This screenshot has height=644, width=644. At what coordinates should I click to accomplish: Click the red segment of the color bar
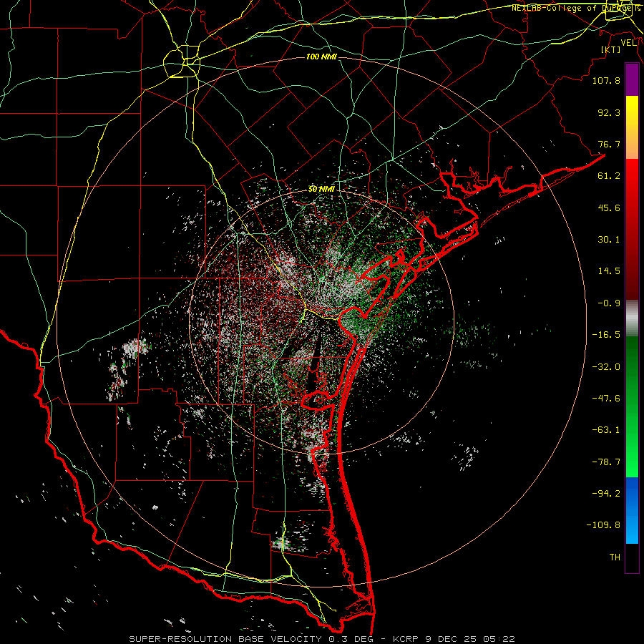coord(632,229)
